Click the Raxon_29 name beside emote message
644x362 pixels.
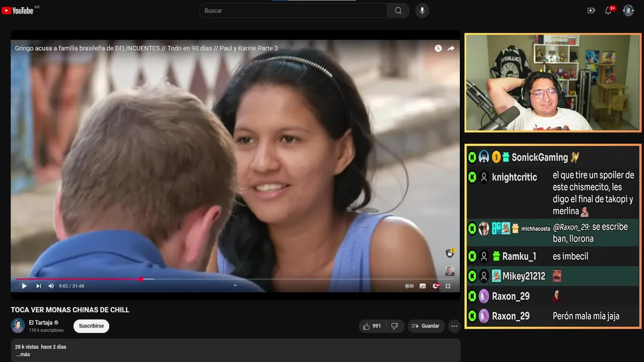point(511,296)
